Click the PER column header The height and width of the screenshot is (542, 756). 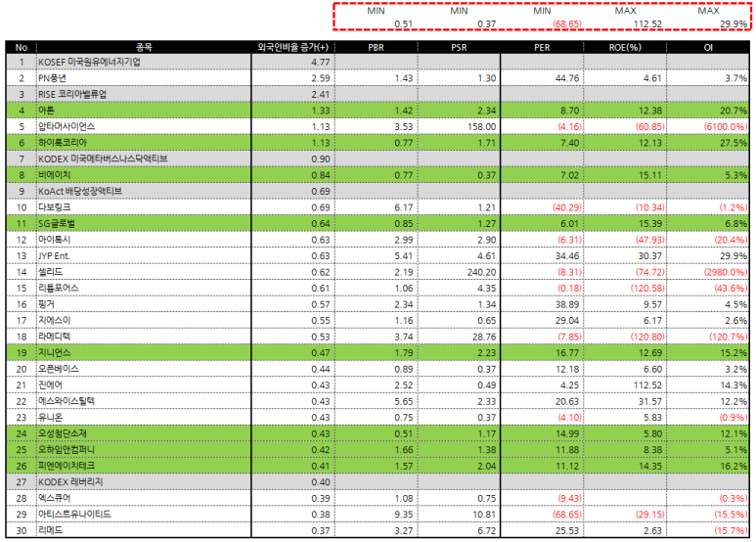pos(542,47)
